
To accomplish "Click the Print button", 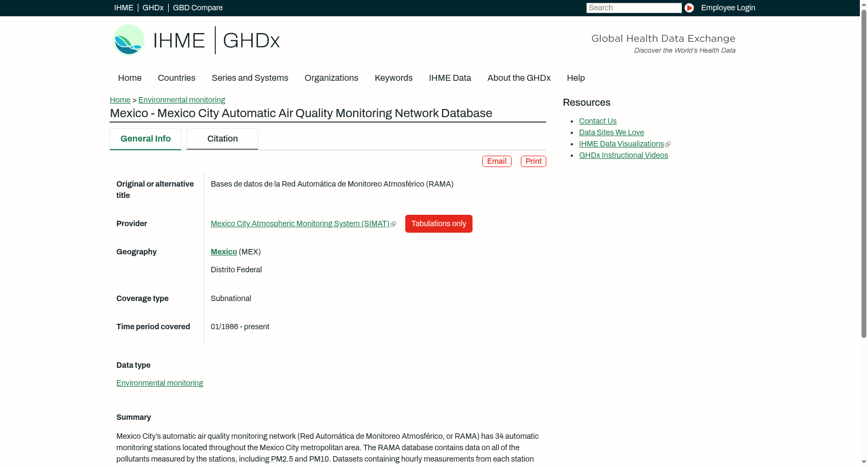I will pos(533,162).
